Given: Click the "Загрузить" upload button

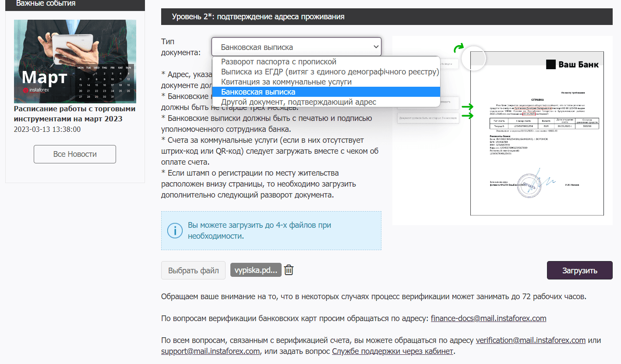Looking at the screenshot, I should pyautogui.click(x=579, y=270).
